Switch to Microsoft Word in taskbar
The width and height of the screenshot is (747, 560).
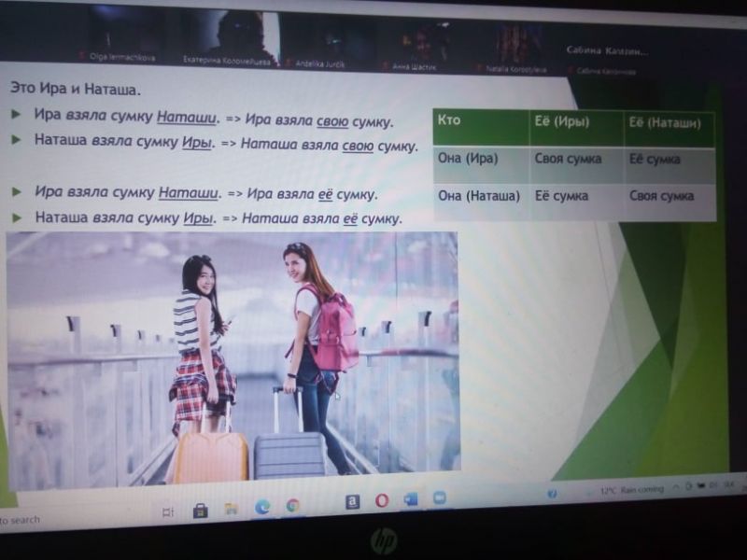tap(411, 499)
